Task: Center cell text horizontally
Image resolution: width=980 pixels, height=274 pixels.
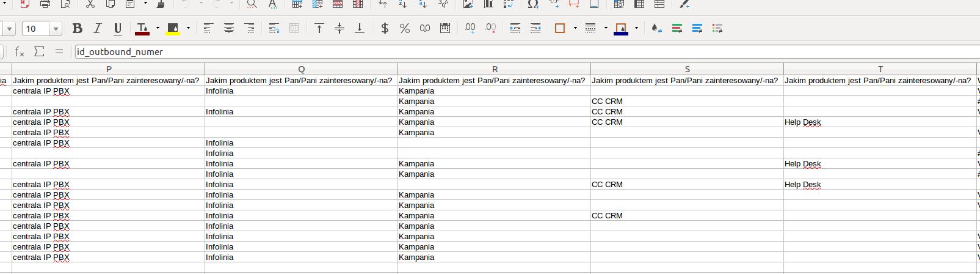Action: pos(229,28)
